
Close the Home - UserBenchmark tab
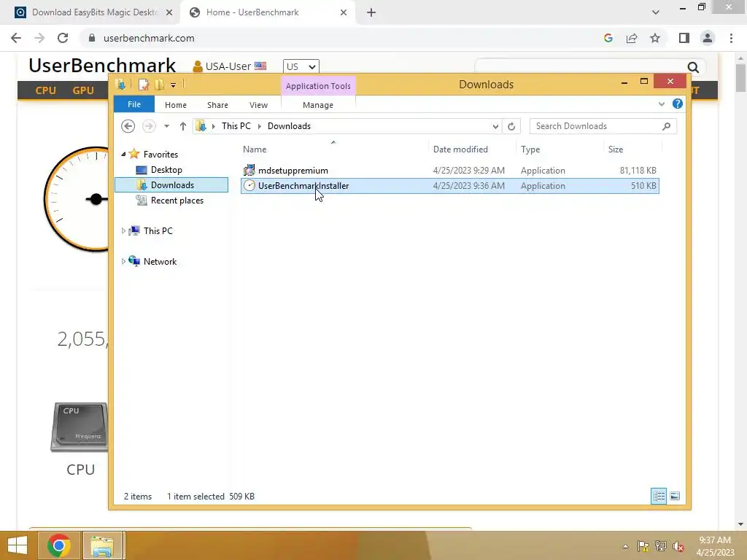pos(344,13)
